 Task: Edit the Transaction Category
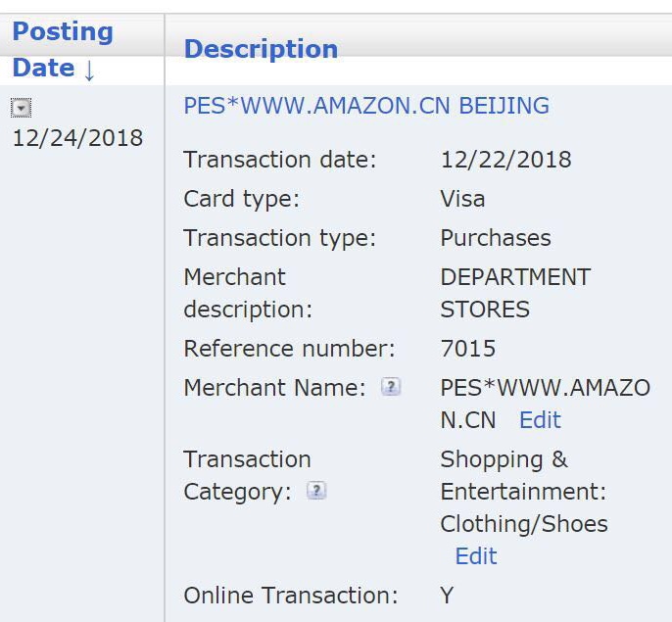[476, 556]
